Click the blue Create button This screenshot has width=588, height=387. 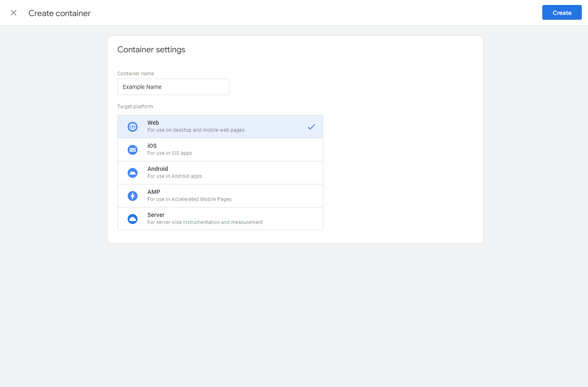(x=562, y=12)
